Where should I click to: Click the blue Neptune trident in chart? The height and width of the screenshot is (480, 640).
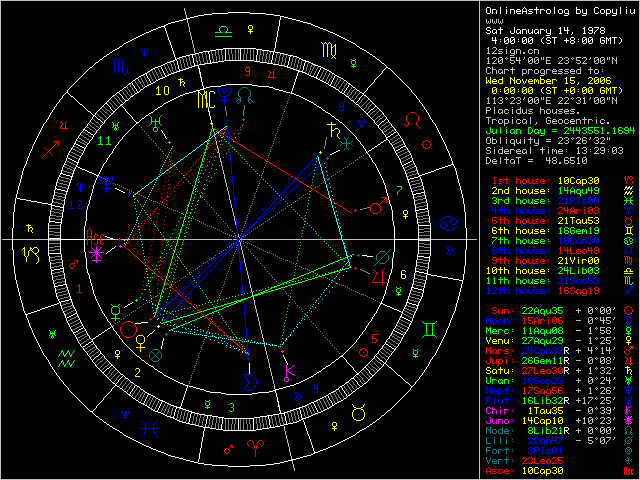105,183
